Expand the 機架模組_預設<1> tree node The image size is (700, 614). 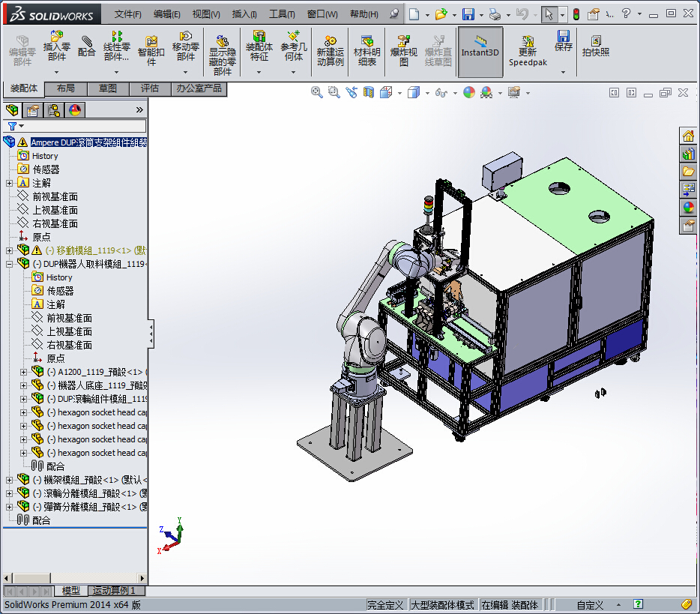point(9,480)
